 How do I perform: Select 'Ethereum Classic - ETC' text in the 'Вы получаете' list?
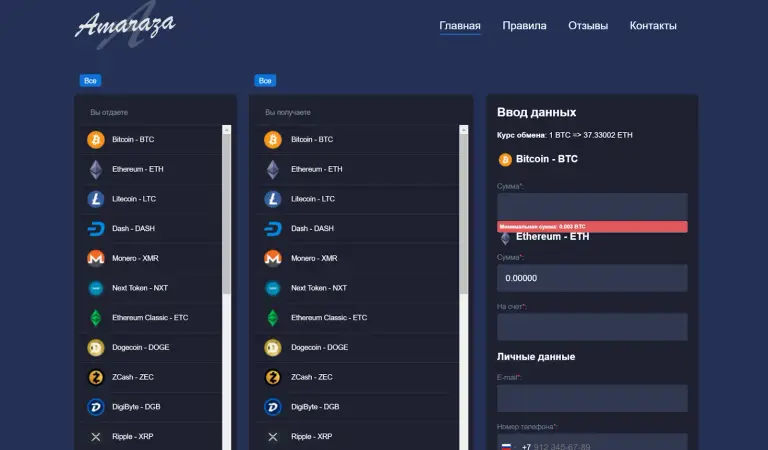pos(329,318)
